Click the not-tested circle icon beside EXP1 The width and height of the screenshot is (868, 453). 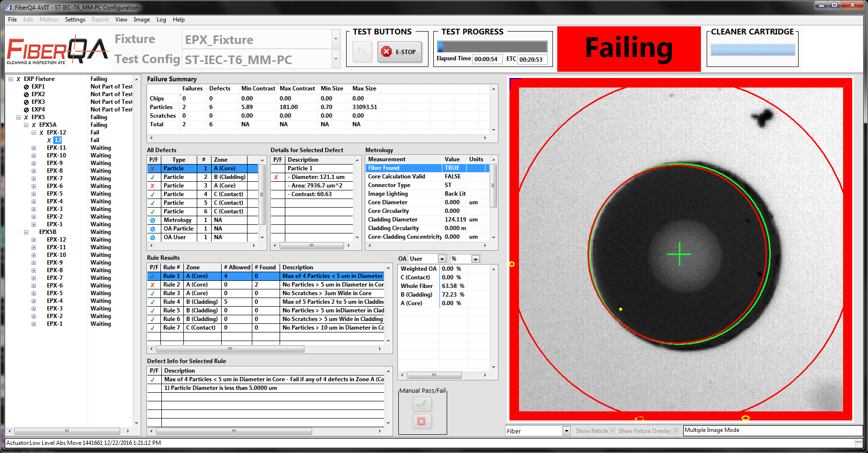tap(26, 87)
